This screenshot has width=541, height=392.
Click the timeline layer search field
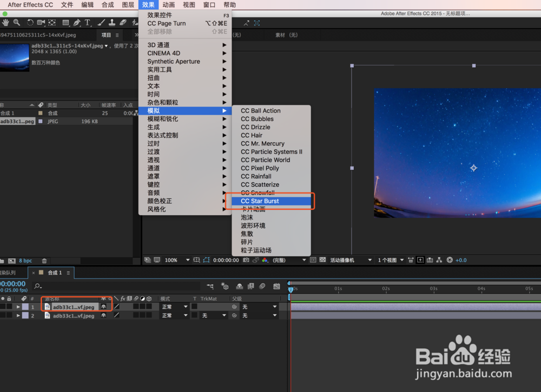[117, 286]
